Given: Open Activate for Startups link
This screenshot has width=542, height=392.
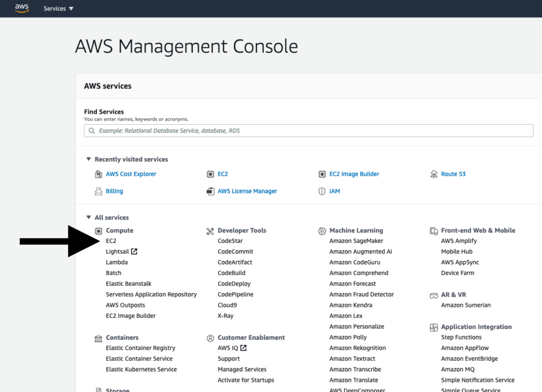Looking at the screenshot, I should coord(246,380).
